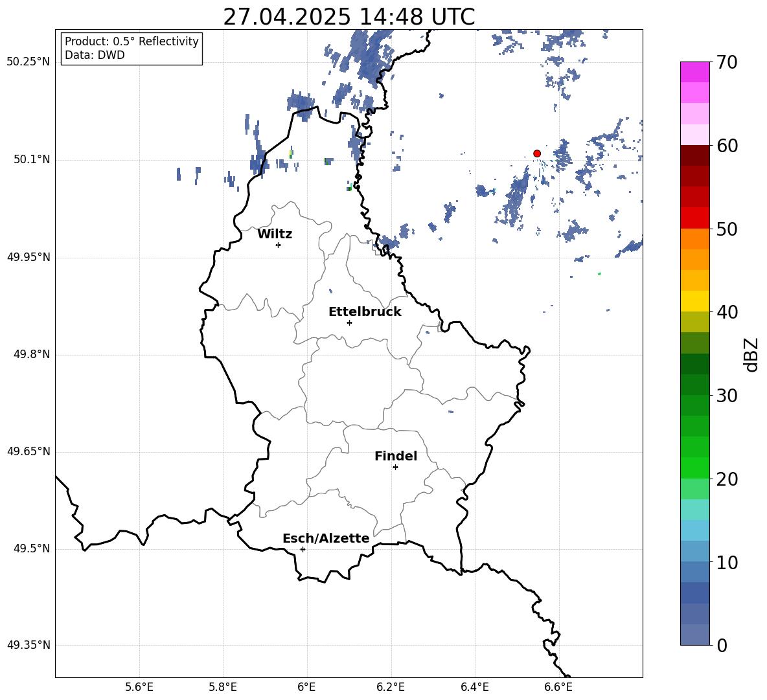
Task: Click the 6.4°E longitude label
Action: pyautogui.click(x=475, y=687)
